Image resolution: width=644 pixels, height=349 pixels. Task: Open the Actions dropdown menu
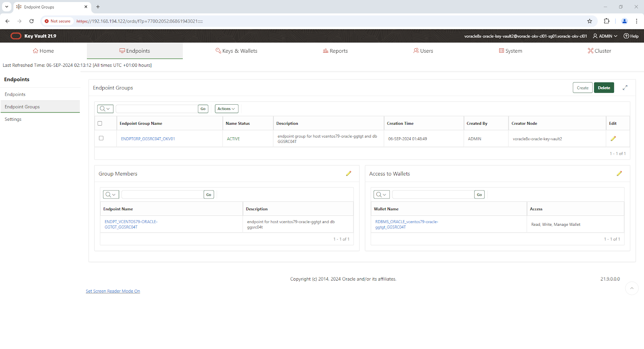(227, 109)
